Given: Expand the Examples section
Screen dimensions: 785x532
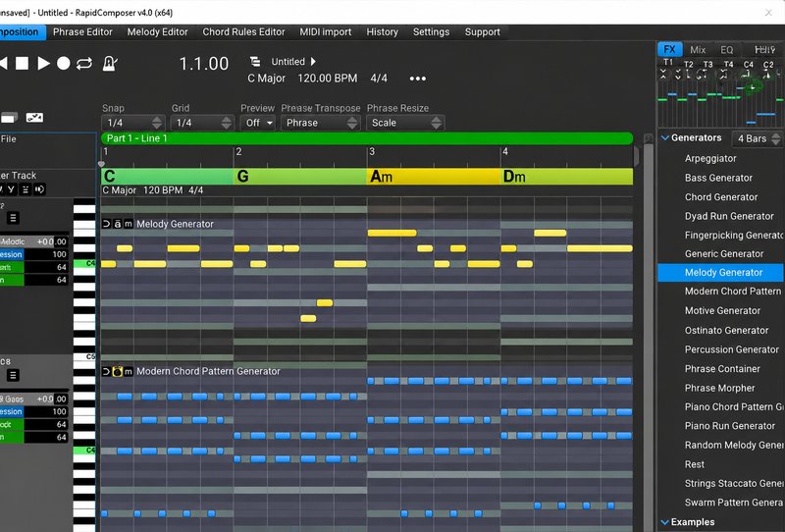Looking at the screenshot, I should click(x=665, y=522).
